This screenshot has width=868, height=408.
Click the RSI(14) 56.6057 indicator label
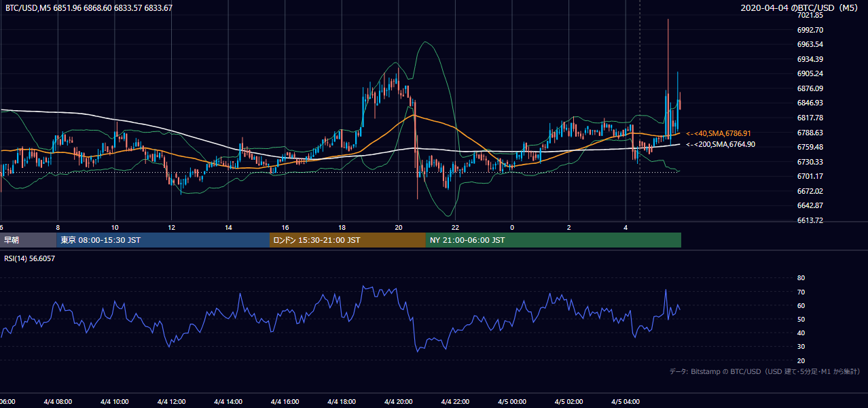click(30, 258)
